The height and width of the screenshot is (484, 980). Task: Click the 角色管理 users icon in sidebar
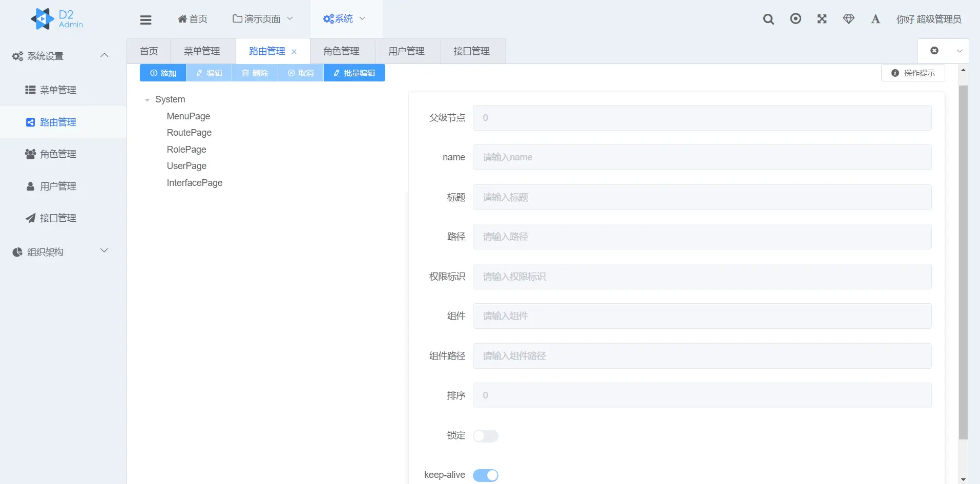click(30, 154)
